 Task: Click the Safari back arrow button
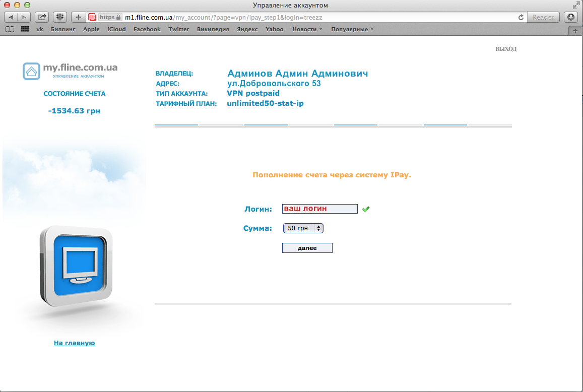(x=11, y=17)
